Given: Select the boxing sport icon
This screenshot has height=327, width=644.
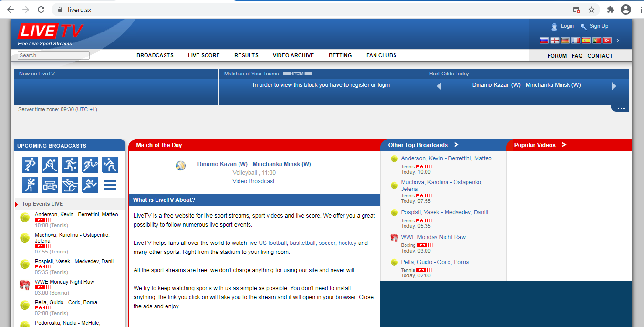Looking at the screenshot, I should (x=30, y=185).
